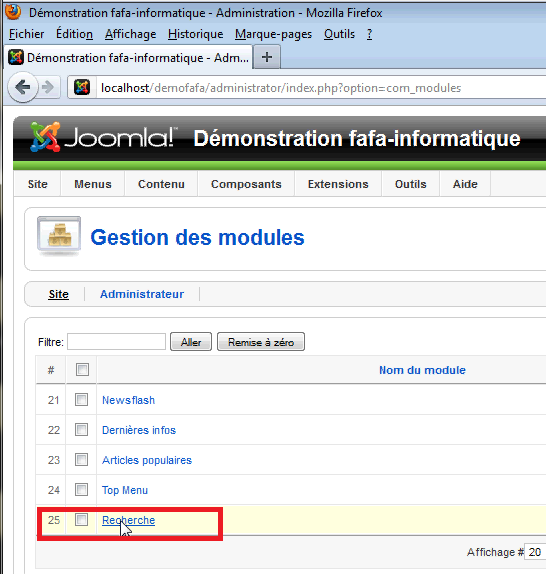Go forward with the browser forward arrow

coord(48,87)
